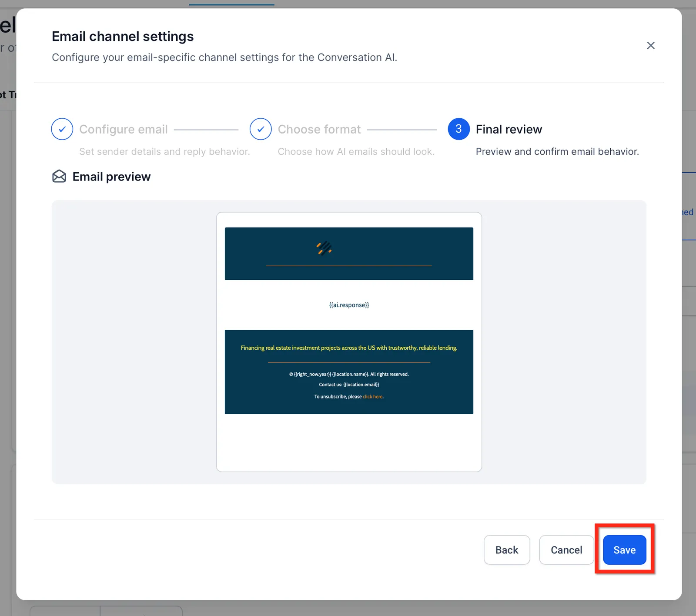Click the Email preview heading
This screenshot has height=616, width=696.
[x=111, y=177]
